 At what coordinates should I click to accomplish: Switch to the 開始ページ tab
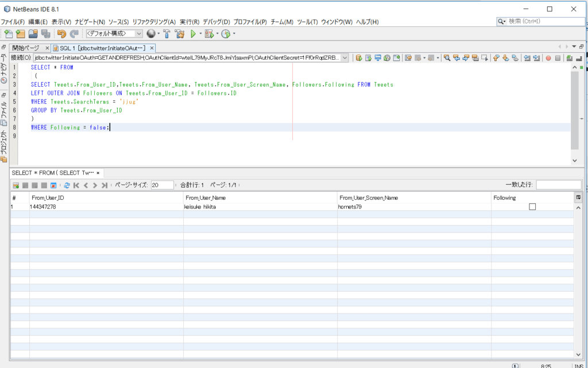(26, 48)
